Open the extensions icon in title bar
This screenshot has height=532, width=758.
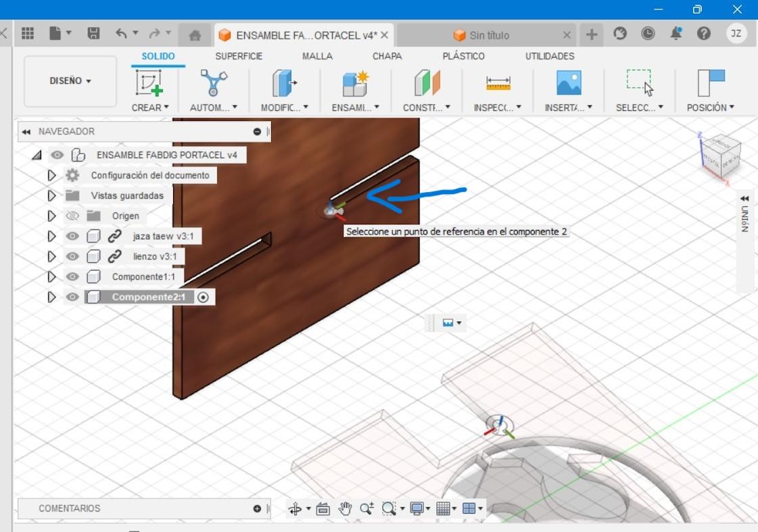tap(620, 33)
